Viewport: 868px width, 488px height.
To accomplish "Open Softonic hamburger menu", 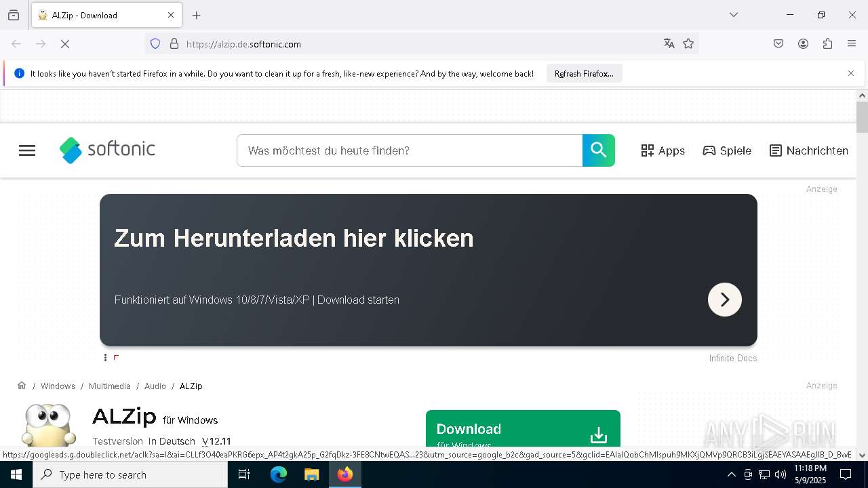I will [27, 150].
